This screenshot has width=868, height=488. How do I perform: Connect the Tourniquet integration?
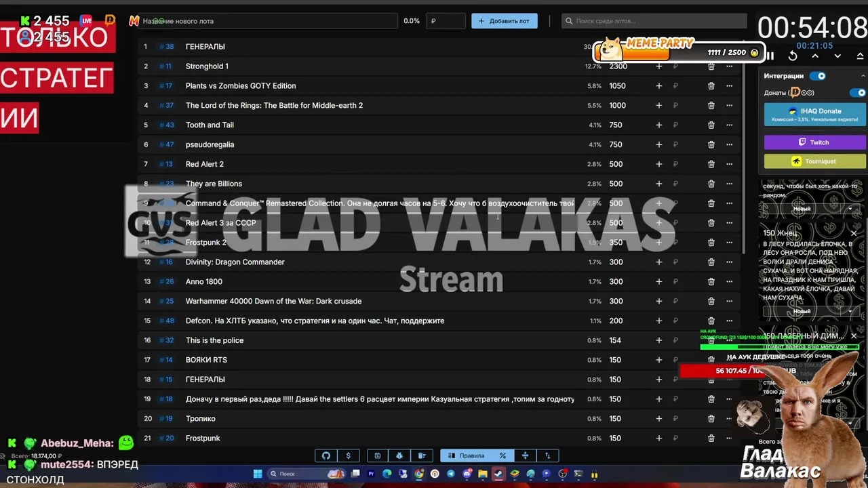click(815, 161)
